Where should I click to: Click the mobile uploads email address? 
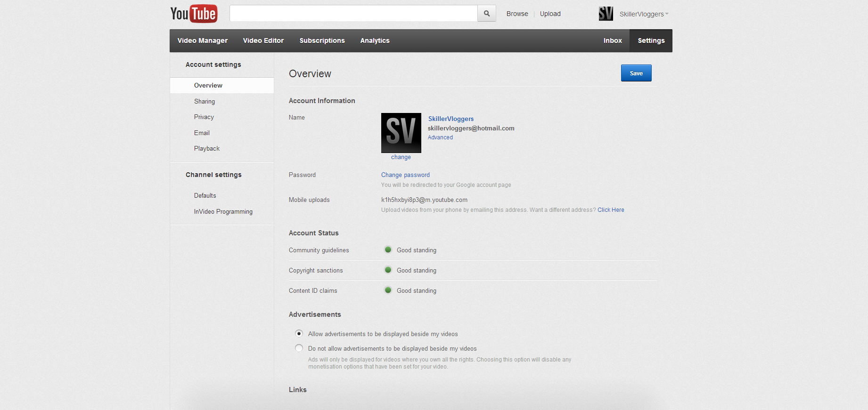coord(424,200)
